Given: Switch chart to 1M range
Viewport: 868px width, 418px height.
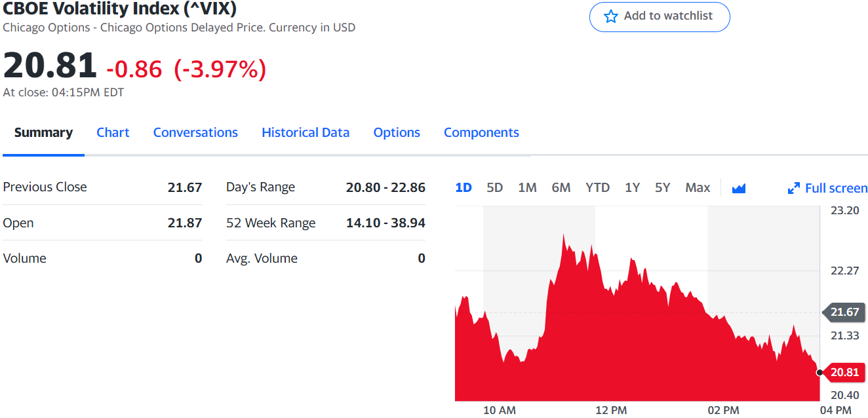Looking at the screenshot, I should (x=527, y=188).
